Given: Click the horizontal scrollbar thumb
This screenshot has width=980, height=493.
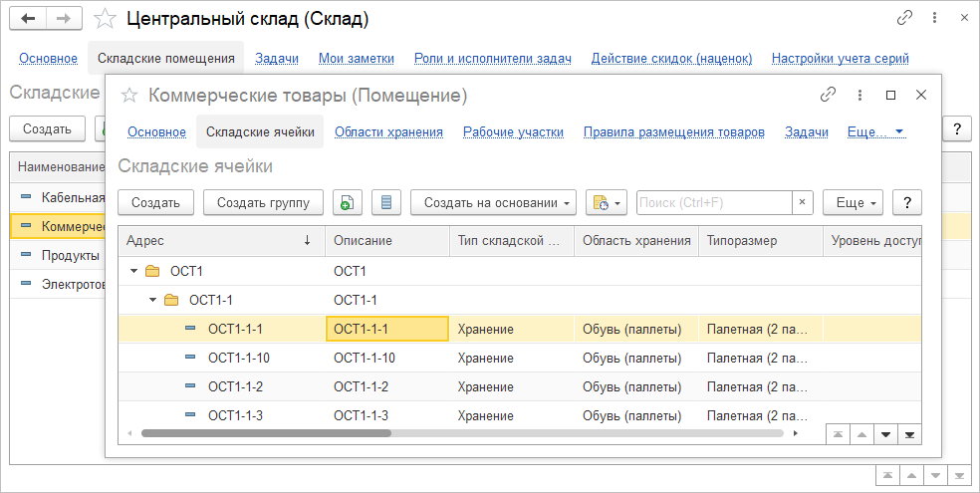Looking at the screenshot, I should pyautogui.click(x=266, y=434).
